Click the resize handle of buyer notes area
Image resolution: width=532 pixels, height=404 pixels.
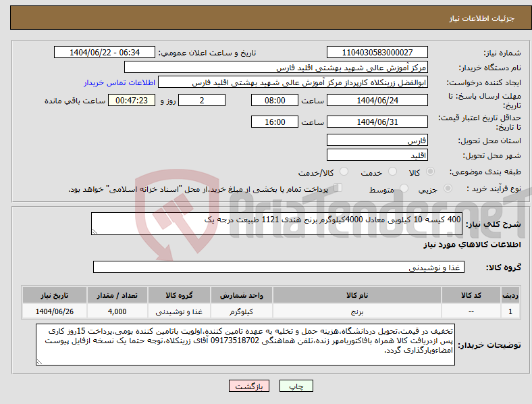click(x=39, y=362)
